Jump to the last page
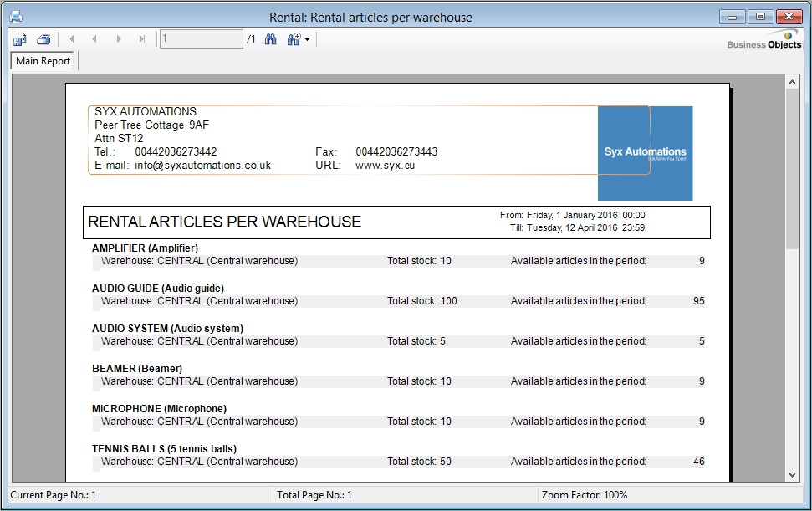This screenshot has height=511, width=812. (x=142, y=39)
